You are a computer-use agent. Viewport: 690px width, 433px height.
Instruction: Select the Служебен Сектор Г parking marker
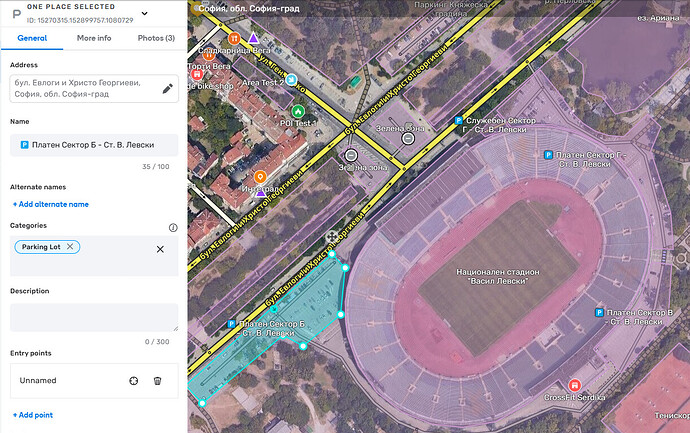(458, 121)
